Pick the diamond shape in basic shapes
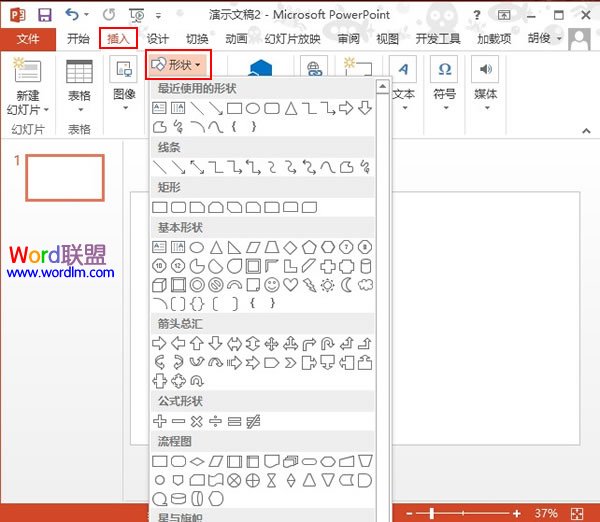The image size is (600, 522). (x=290, y=248)
